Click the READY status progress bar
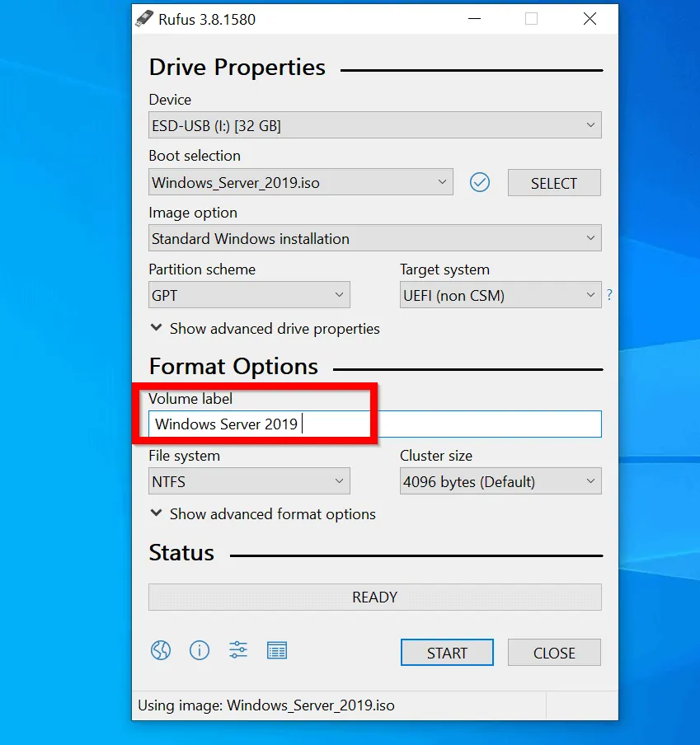The width and height of the screenshot is (700, 745). pyautogui.click(x=374, y=597)
